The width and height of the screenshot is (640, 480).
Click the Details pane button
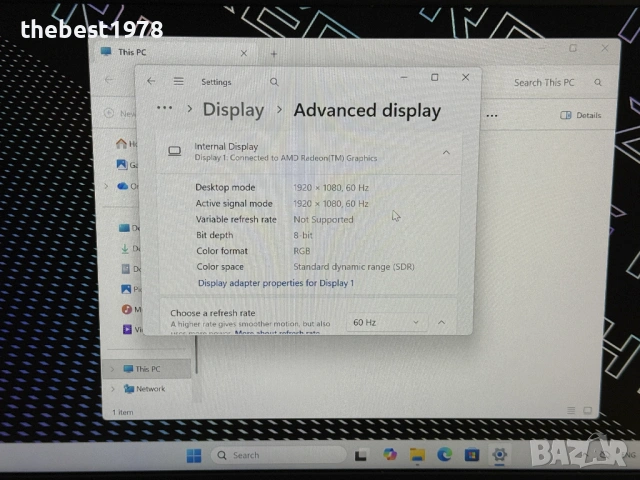click(x=582, y=115)
